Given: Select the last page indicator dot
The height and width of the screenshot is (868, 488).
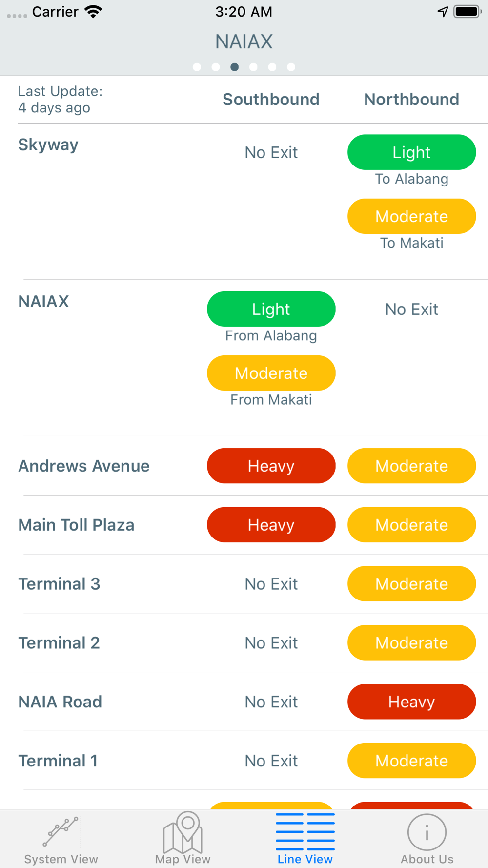Looking at the screenshot, I should 291,67.
